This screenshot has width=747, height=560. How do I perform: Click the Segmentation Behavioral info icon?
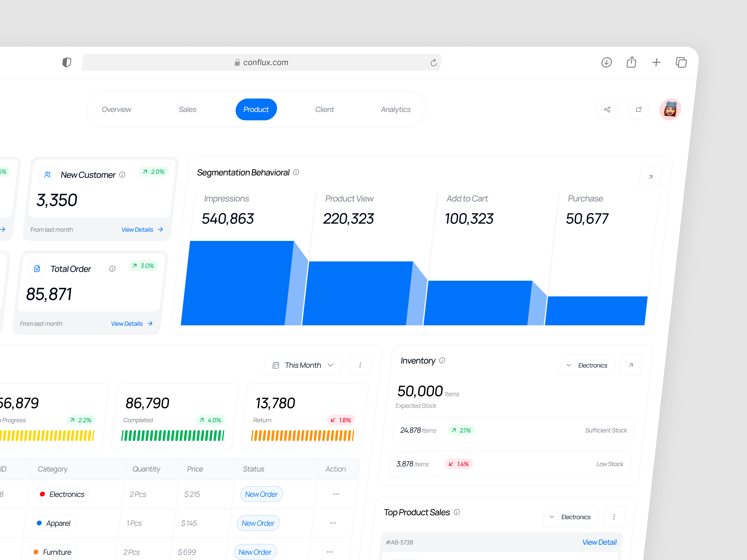296,172
